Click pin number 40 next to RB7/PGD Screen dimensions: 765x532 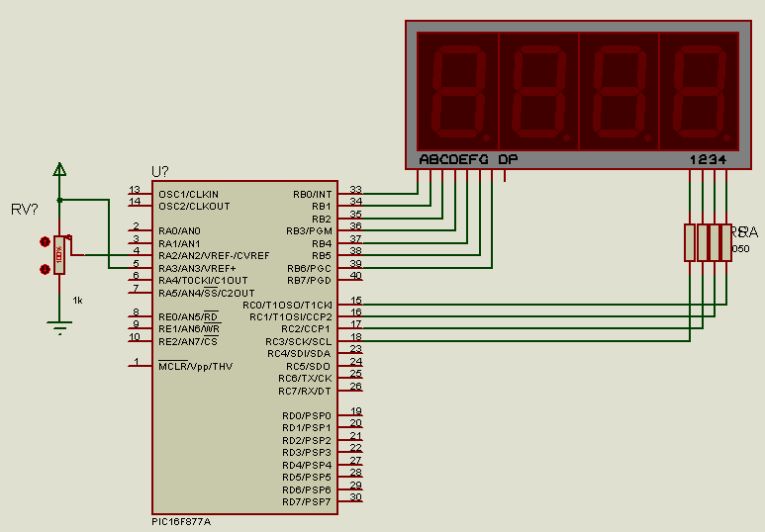click(x=356, y=275)
